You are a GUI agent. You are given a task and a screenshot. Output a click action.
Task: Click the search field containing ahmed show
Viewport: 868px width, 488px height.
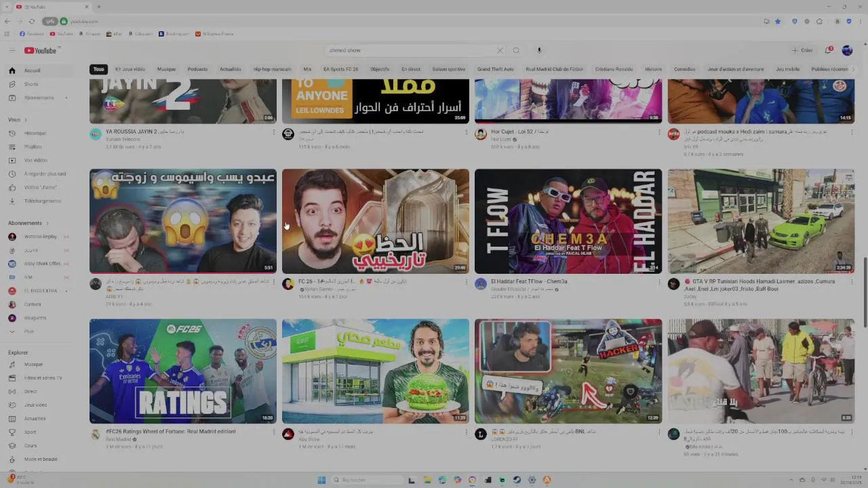[x=410, y=50]
